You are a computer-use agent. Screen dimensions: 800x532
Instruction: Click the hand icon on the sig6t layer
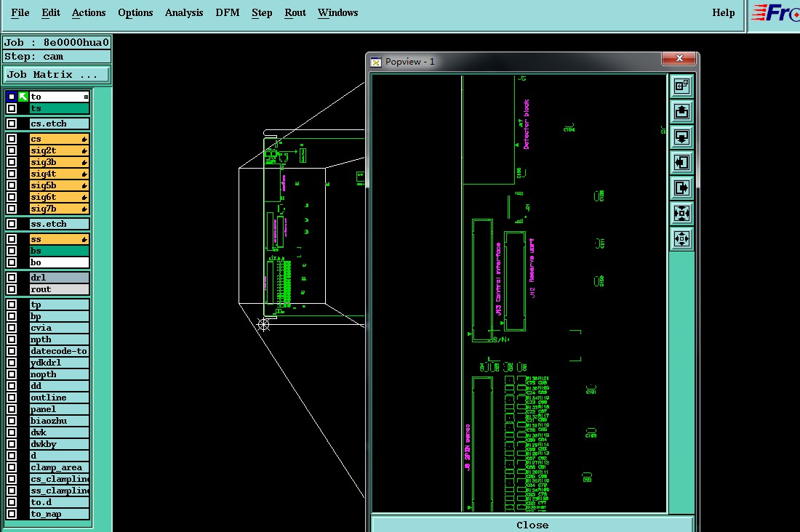84,198
